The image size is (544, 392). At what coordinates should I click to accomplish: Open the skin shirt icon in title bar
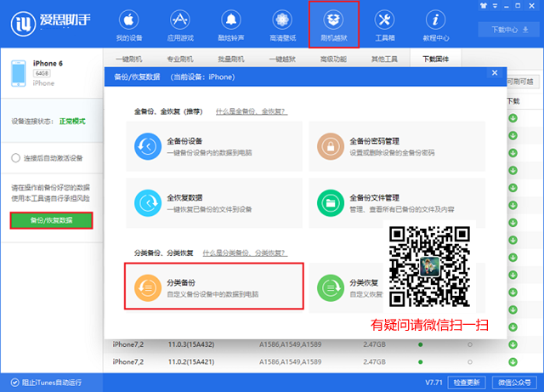pos(484,6)
